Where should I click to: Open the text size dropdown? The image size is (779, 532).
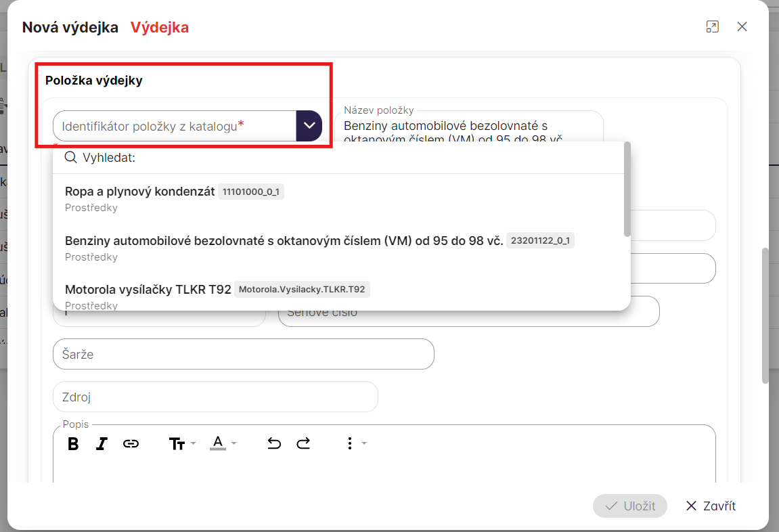(x=181, y=444)
